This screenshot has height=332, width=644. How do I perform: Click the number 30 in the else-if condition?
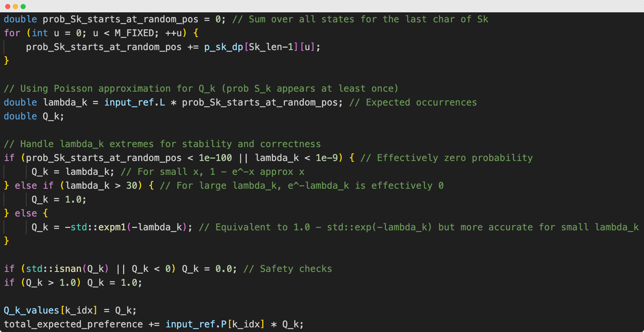[132, 186]
